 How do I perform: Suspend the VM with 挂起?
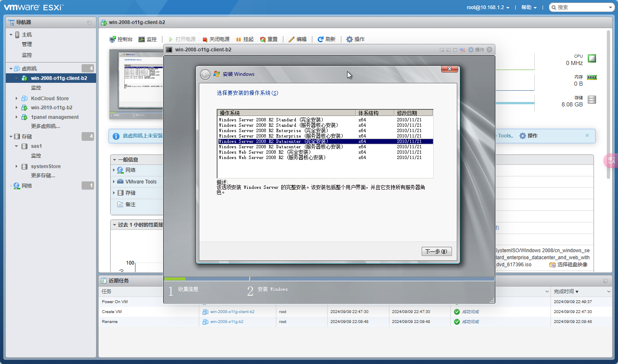[x=245, y=39]
